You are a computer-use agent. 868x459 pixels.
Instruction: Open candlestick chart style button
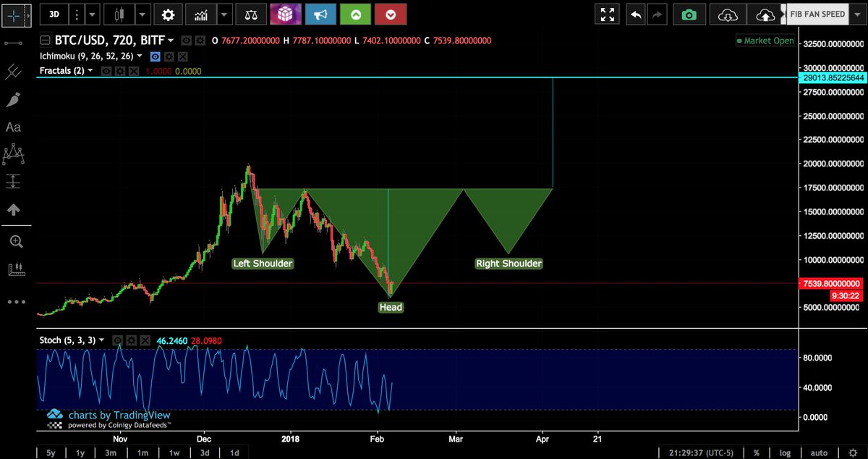[x=119, y=14]
